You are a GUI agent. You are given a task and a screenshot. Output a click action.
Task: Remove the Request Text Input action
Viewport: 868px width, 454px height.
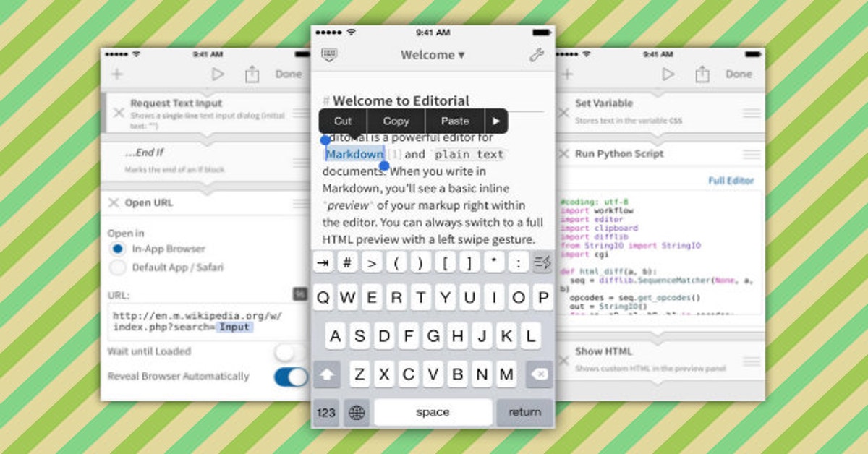click(x=119, y=112)
